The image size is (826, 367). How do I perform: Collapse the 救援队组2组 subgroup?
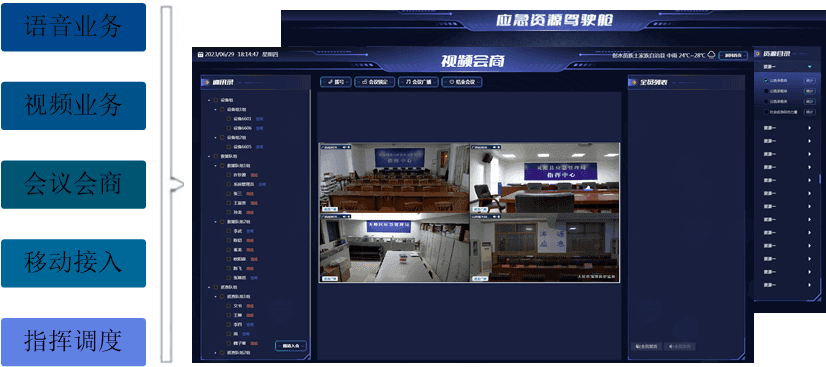click(215, 222)
